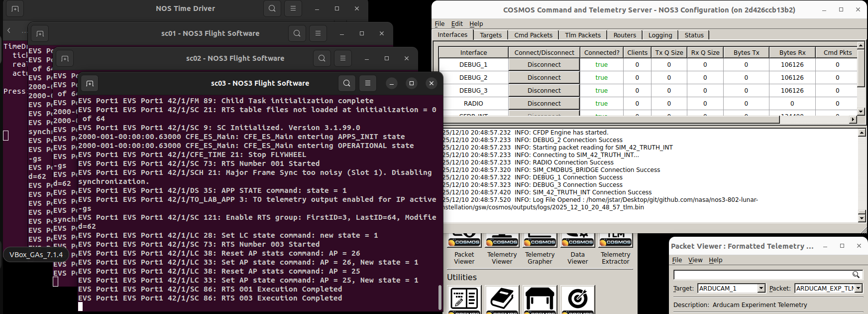
Task: Click search icon in NOS Time Driver window
Action: 272,8
